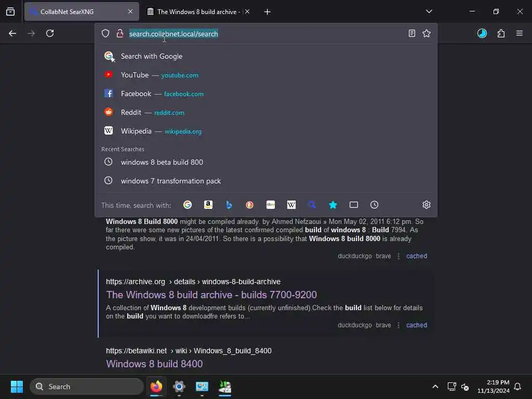Open search settings gear in dropdown
This screenshot has height=399, width=532.
[427, 205]
